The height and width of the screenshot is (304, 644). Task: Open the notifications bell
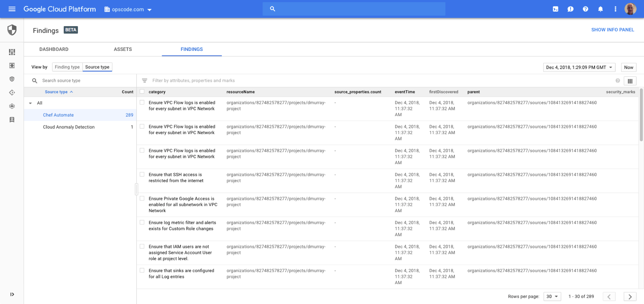(x=600, y=9)
